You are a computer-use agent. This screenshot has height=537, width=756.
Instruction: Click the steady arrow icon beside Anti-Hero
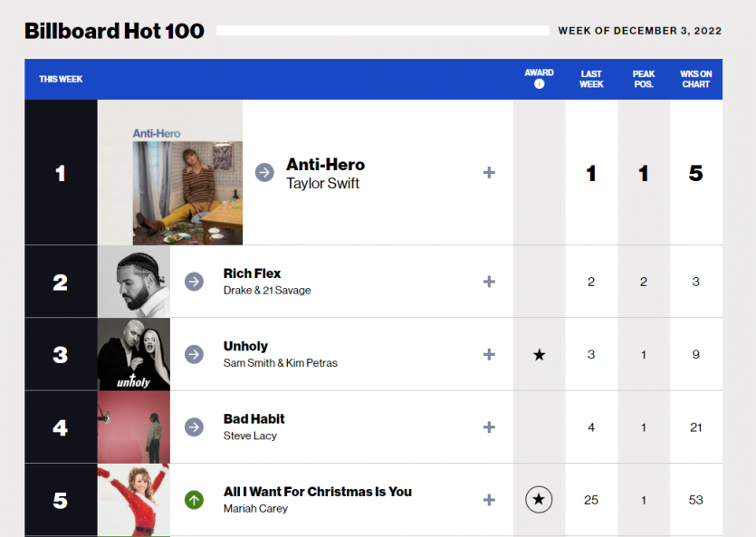click(264, 172)
